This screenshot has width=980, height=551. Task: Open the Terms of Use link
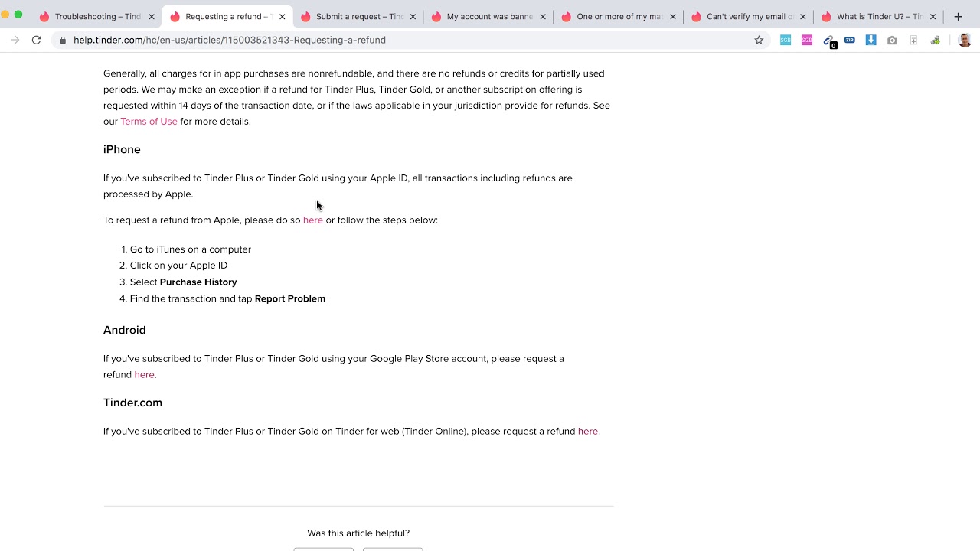click(149, 121)
